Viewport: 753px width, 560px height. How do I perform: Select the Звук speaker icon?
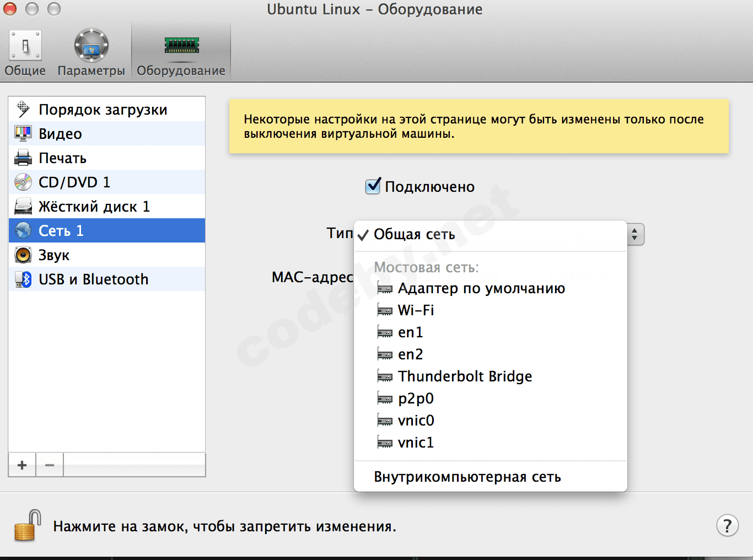click(x=23, y=255)
